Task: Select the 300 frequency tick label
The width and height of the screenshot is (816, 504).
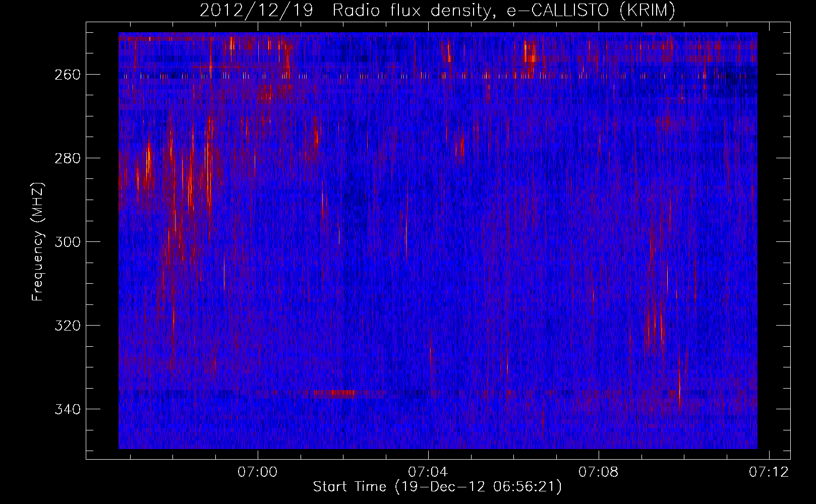Action: coord(67,242)
